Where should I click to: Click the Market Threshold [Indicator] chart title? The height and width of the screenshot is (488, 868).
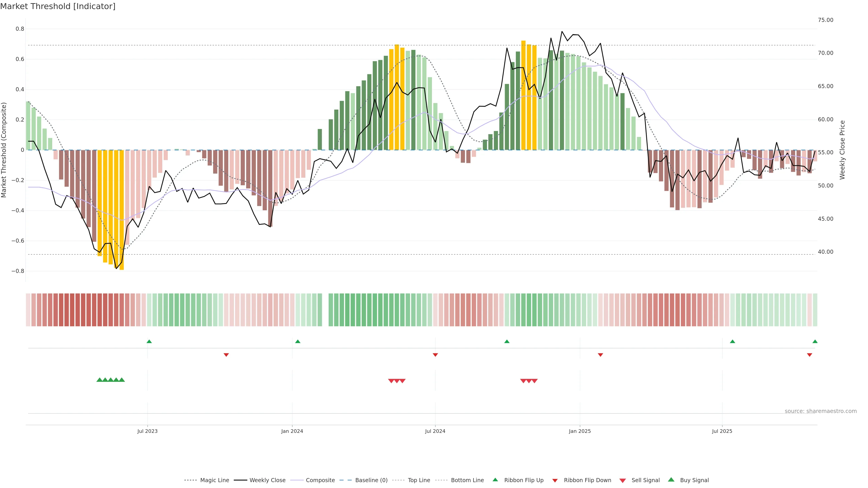click(58, 6)
